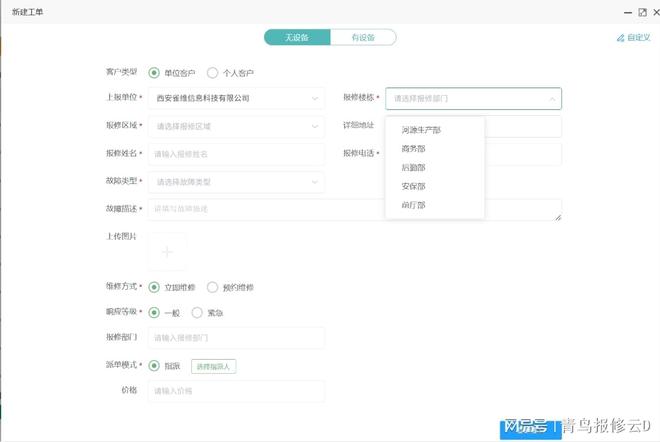
Task: Select the 无设备 tab
Action: (297, 37)
